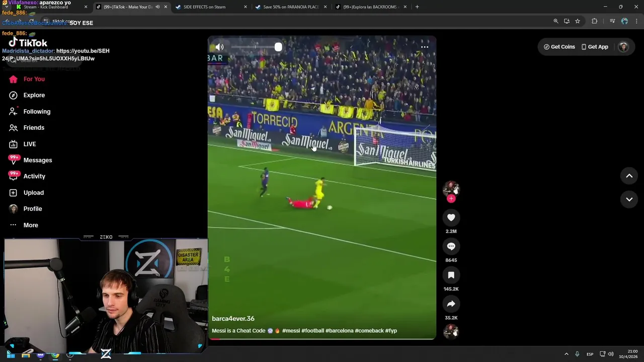Open the Upload page
The image size is (644, 362).
click(26, 193)
